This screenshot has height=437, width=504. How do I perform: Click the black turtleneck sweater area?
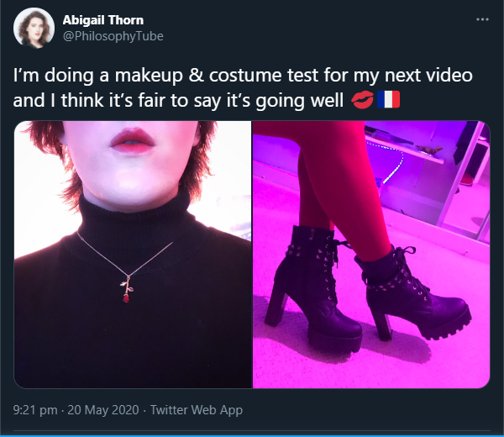pos(129,322)
